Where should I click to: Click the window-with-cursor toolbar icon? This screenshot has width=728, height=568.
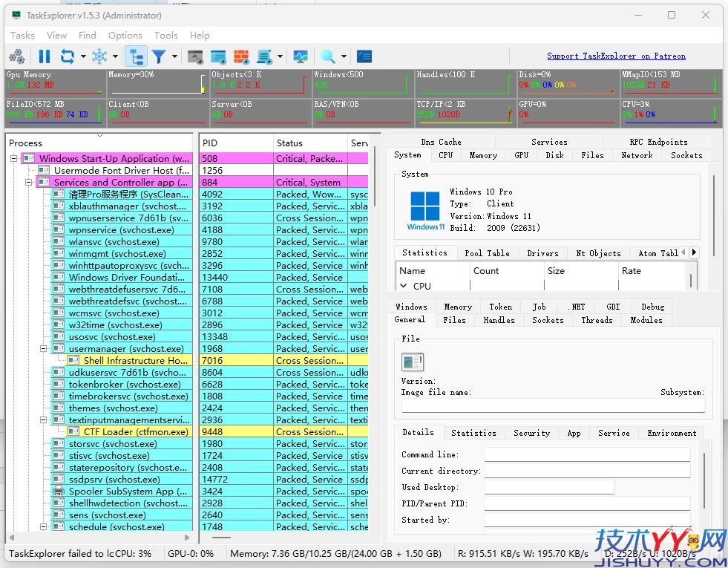(194, 56)
